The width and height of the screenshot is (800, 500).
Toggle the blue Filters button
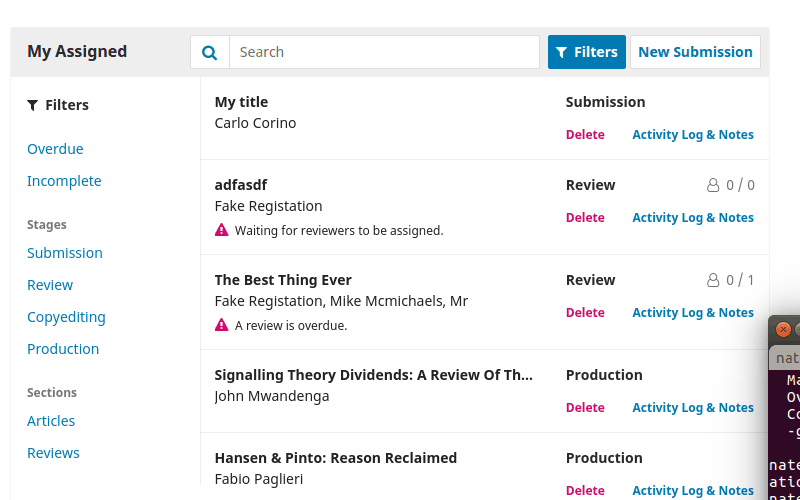587,52
